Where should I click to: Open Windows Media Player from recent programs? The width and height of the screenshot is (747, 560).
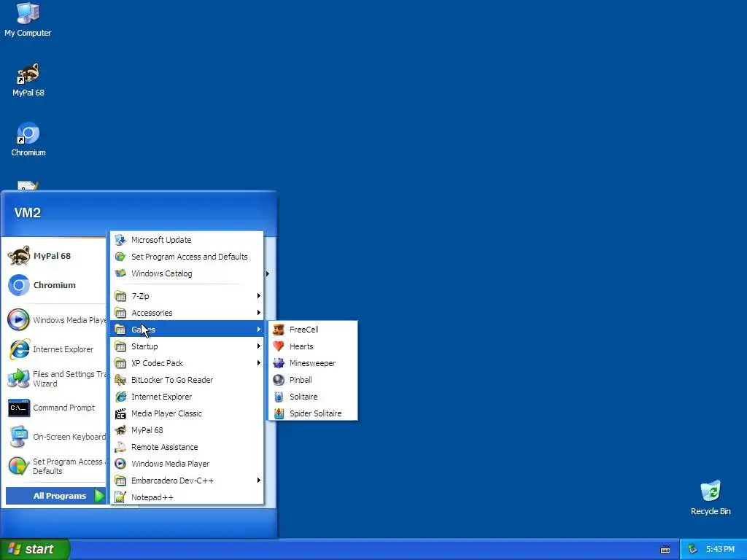(55, 320)
